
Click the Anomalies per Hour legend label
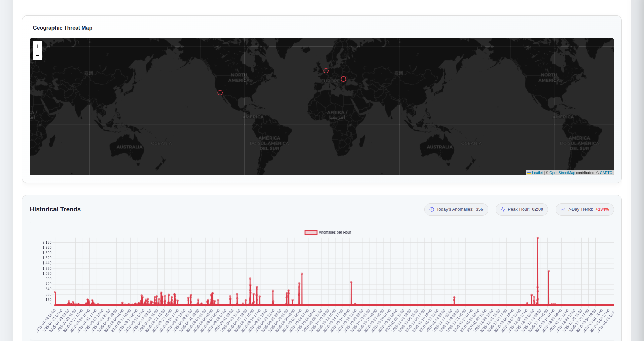coord(335,232)
